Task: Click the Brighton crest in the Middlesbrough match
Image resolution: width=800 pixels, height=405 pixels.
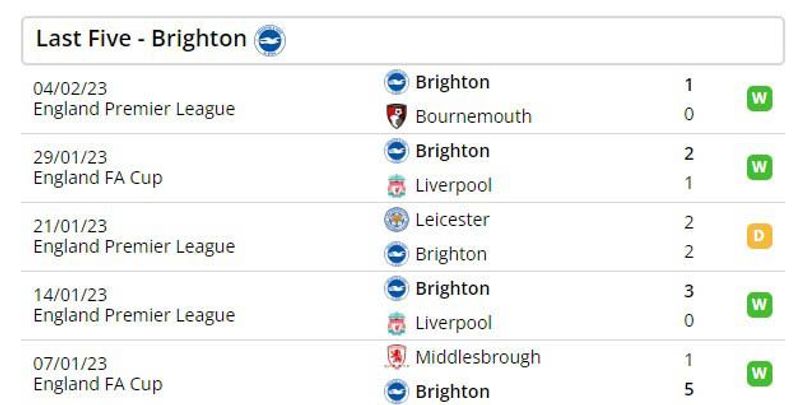Action: tap(396, 392)
